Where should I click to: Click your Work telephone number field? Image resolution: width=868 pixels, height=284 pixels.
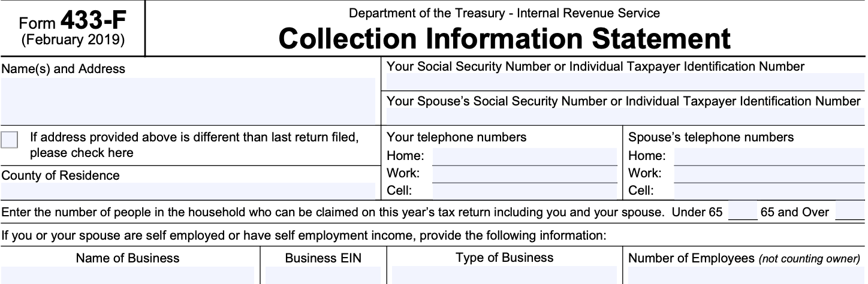(x=525, y=174)
